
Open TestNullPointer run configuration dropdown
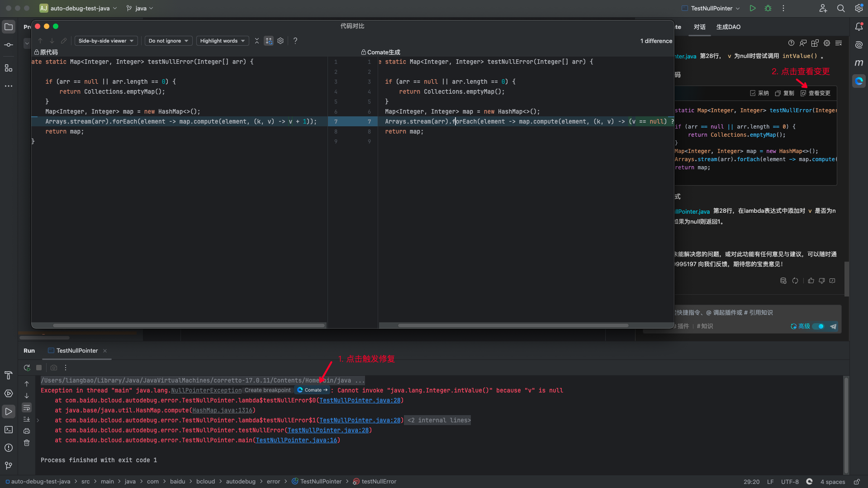coord(711,8)
